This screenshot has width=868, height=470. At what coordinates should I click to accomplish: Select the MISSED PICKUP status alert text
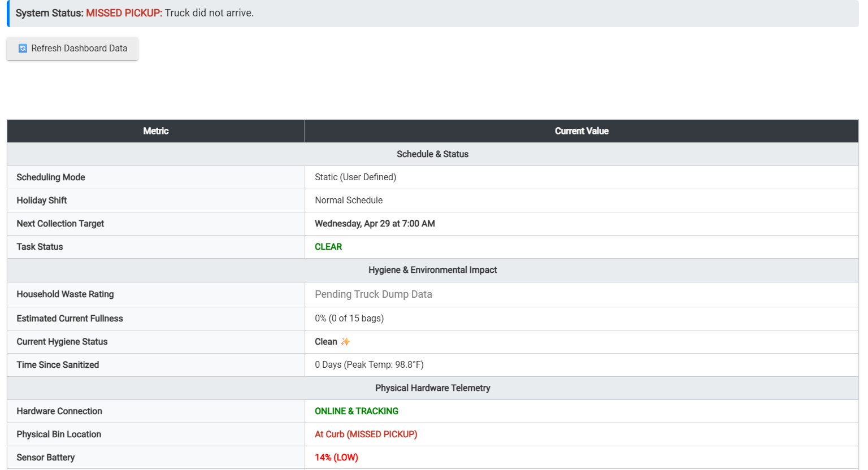(x=124, y=13)
